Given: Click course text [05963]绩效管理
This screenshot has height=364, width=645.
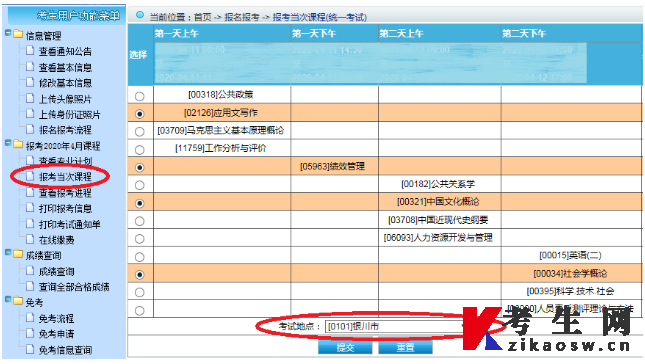Looking at the screenshot, I should pyautogui.click(x=332, y=166).
